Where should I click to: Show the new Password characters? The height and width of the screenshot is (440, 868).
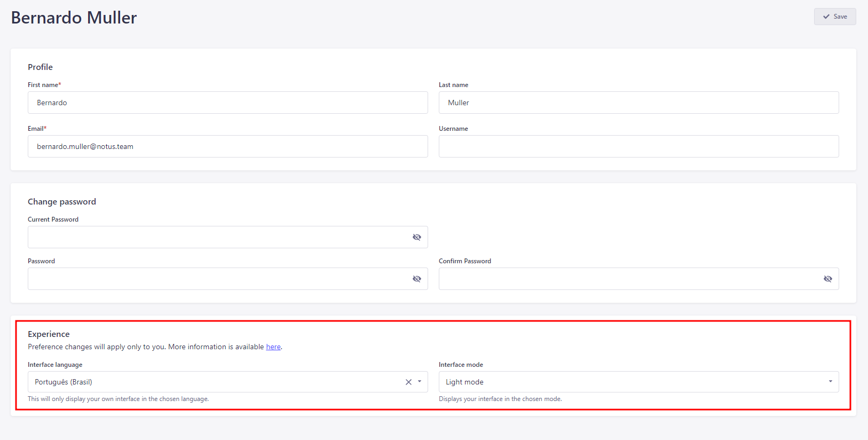(417, 279)
